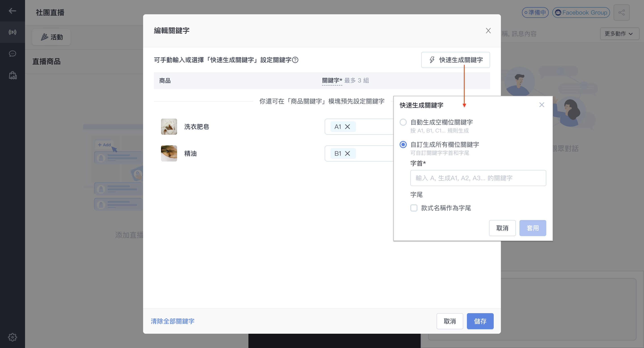Click 清除全部關鍵字 link

pos(172,321)
